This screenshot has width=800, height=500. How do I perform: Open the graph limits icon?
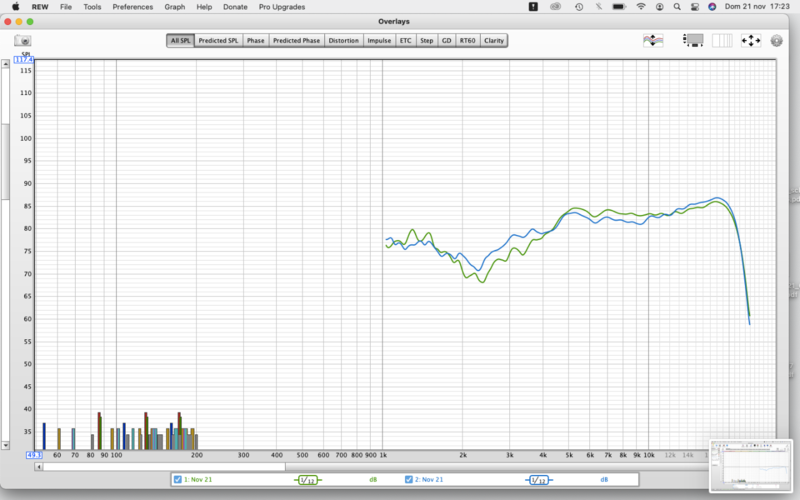point(654,41)
